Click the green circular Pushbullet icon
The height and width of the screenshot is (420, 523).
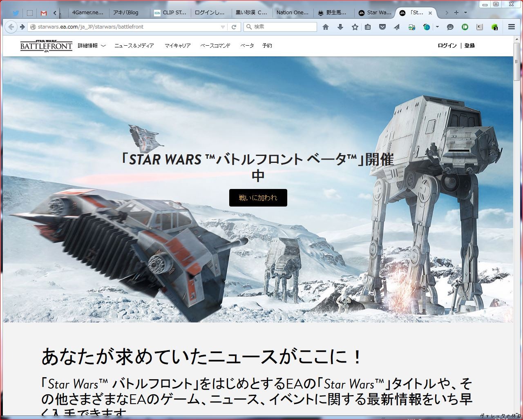(x=465, y=27)
